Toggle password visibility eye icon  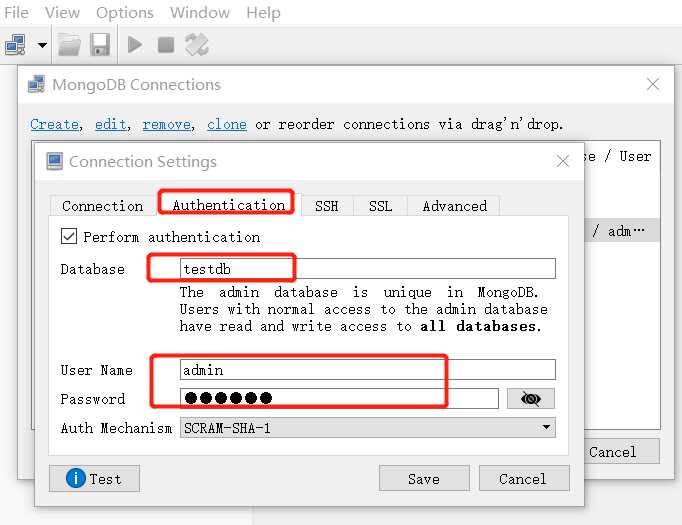(531, 398)
